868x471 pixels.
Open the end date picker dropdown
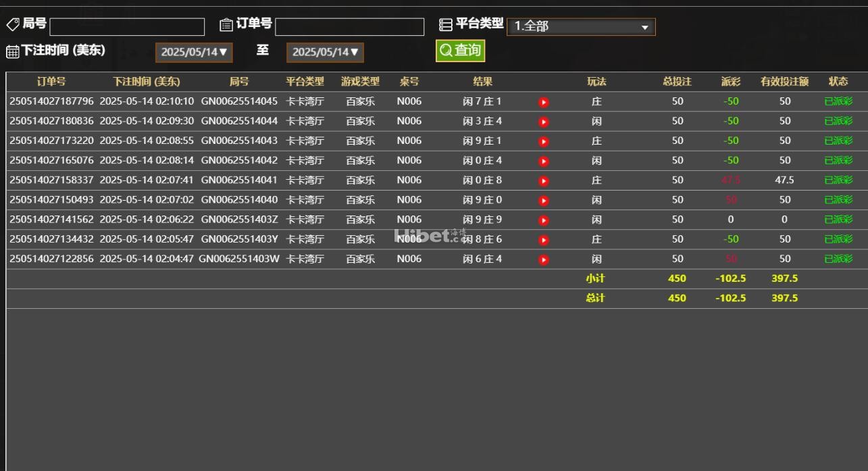click(x=325, y=52)
